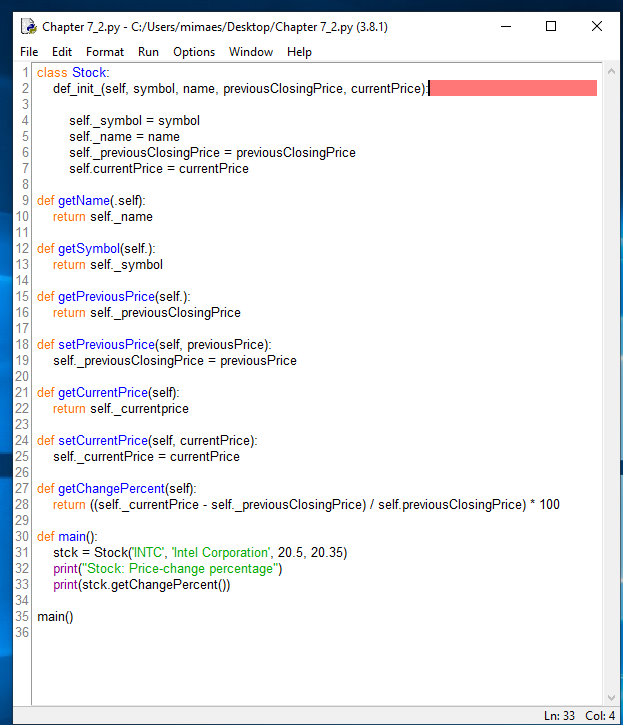Click the return statement multiplying by 100
The image size is (623, 725).
(306, 504)
